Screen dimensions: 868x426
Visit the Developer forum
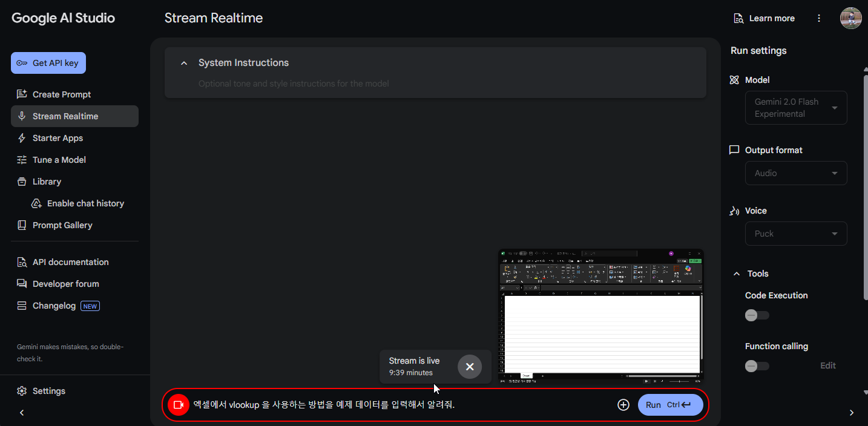point(65,284)
